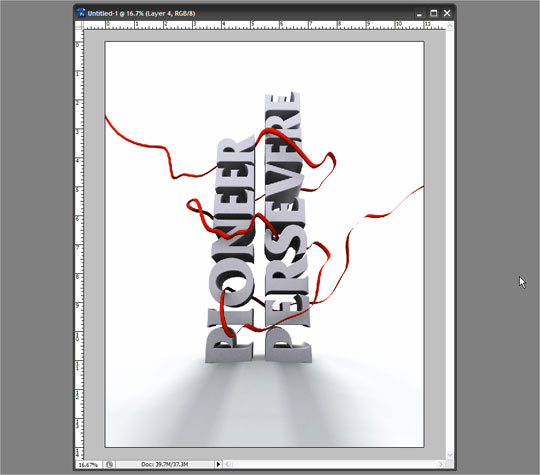Click the horizontal ruler at the top
The image size is (540, 475).
[265, 25]
